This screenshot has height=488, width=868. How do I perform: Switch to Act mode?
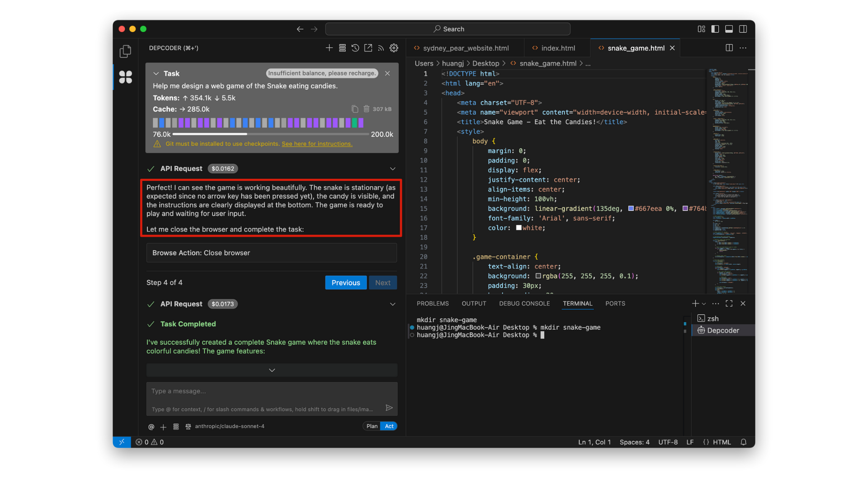tap(389, 426)
